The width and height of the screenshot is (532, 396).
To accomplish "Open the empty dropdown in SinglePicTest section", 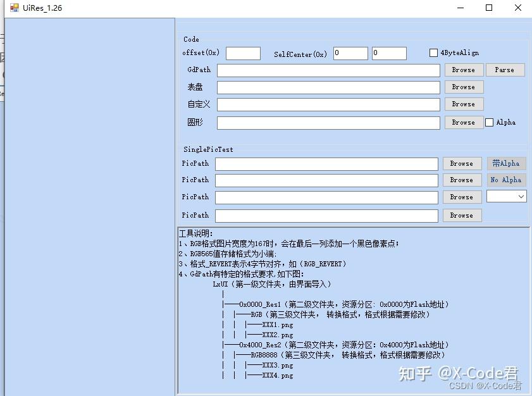I will tap(506, 197).
